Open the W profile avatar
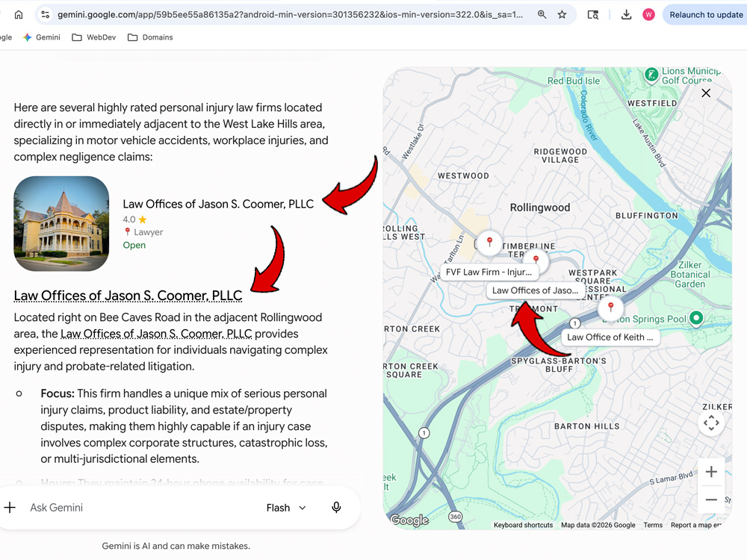 pos(648,15)
